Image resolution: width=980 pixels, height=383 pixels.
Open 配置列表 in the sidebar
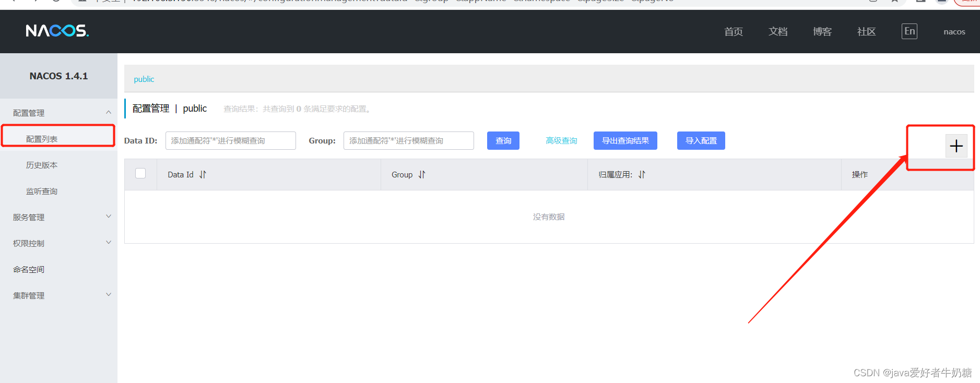[x=42, y=139]
